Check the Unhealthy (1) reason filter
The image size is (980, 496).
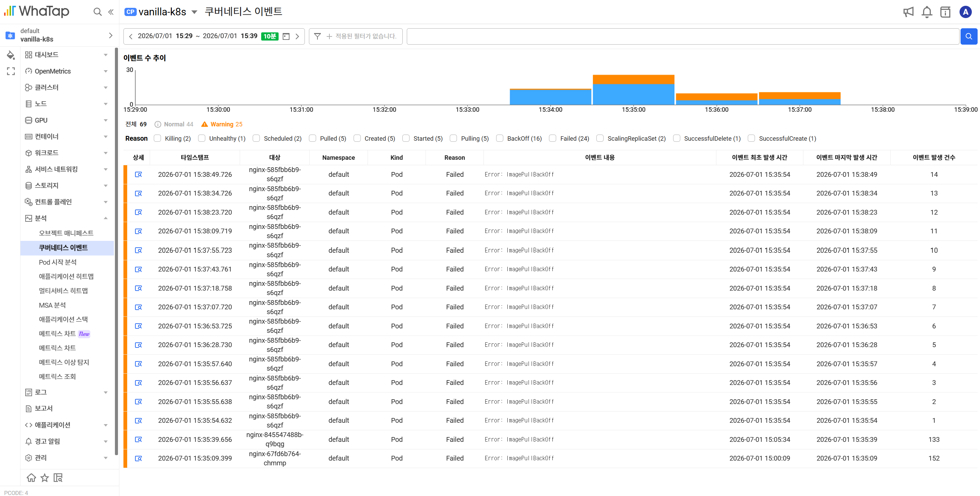[202, 138]
